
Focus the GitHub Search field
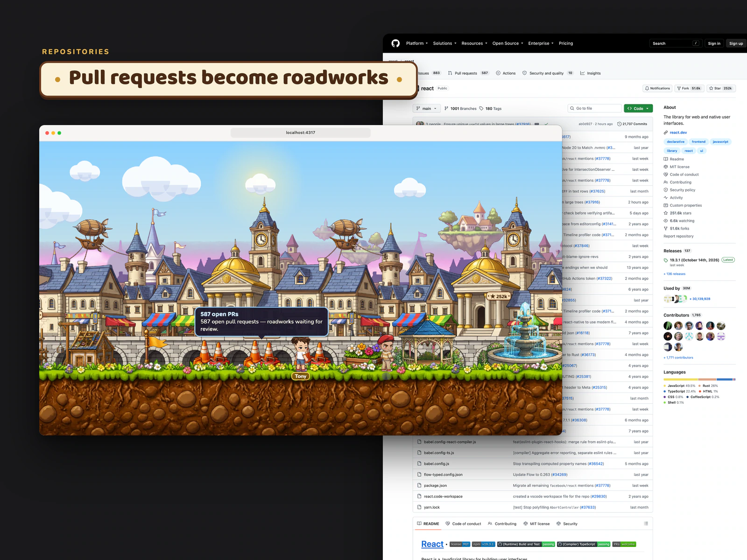676,43
